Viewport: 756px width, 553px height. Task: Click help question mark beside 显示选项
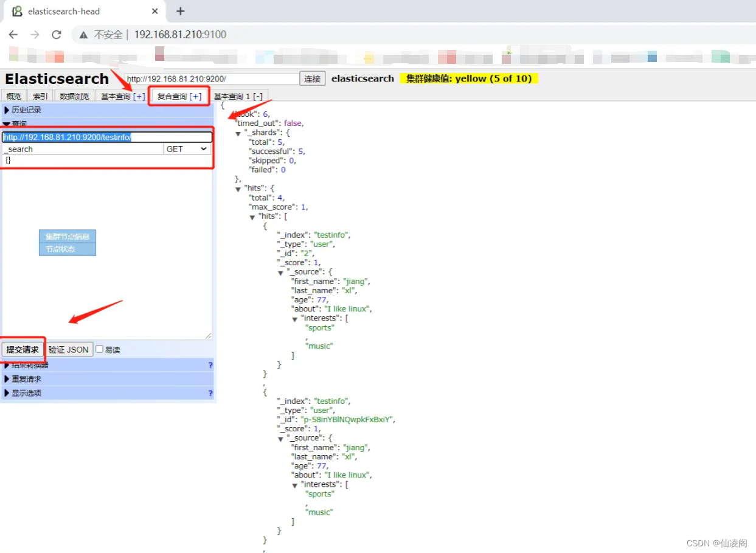point(210,393)
